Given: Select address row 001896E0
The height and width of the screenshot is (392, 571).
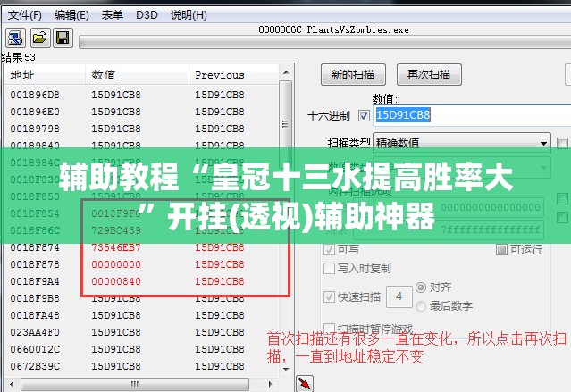Looking at the screenshot, I should click(141, 112).
